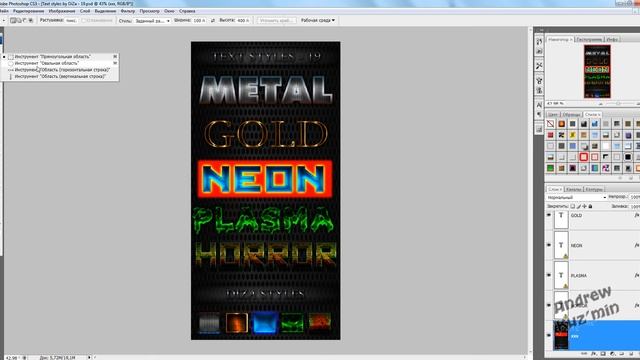The width and height of the screenshot is (640, 360).
Task: Open the Рабочая среда workspace dropdown
Action: [318, 20]
